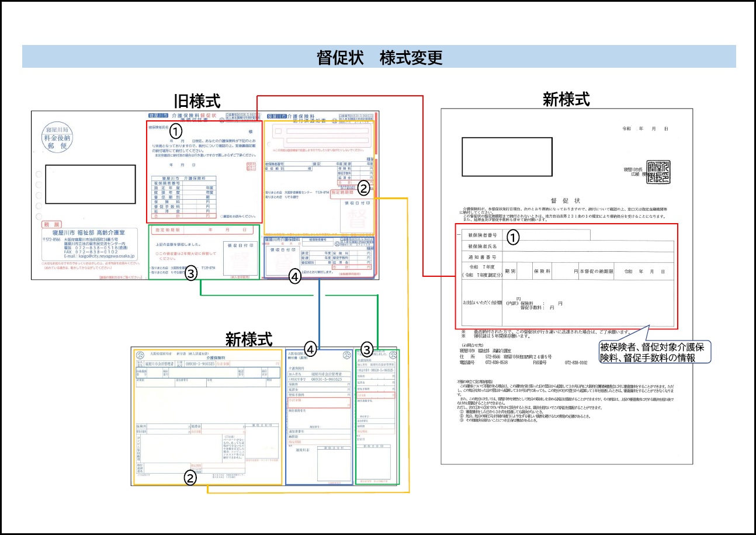Viewport: 756px width, 535px height.
Task: Click circled ① on the old-format notice
Action: [173, 133]
